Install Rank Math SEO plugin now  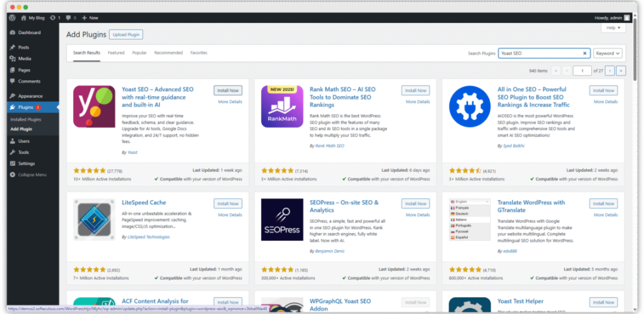pyautogui.click(x=416, y=91)
